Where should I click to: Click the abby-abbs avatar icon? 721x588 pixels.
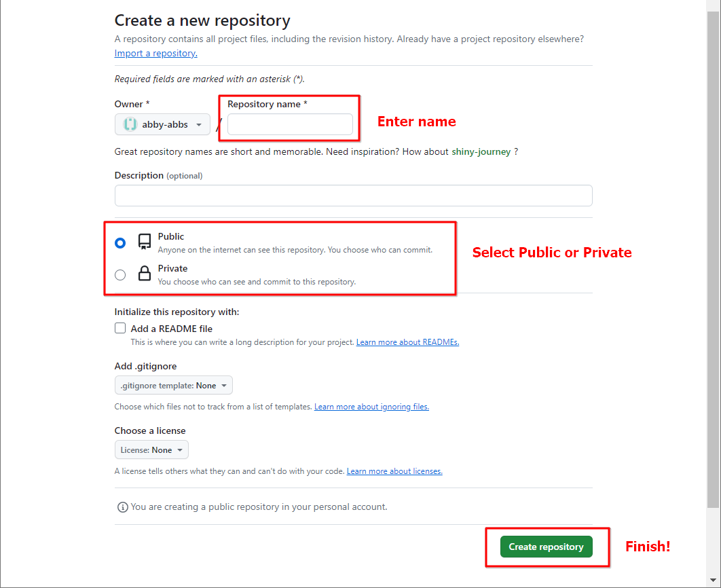point(130,124)
